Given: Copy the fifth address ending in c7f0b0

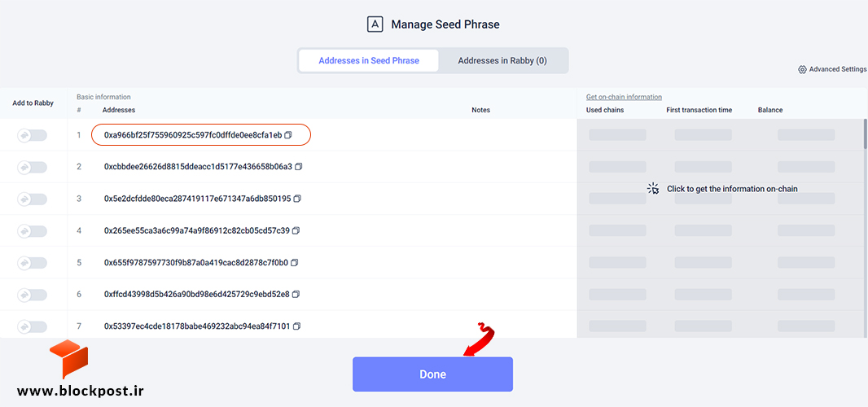Looking at the screenshot, I should (x=295, y=262).
